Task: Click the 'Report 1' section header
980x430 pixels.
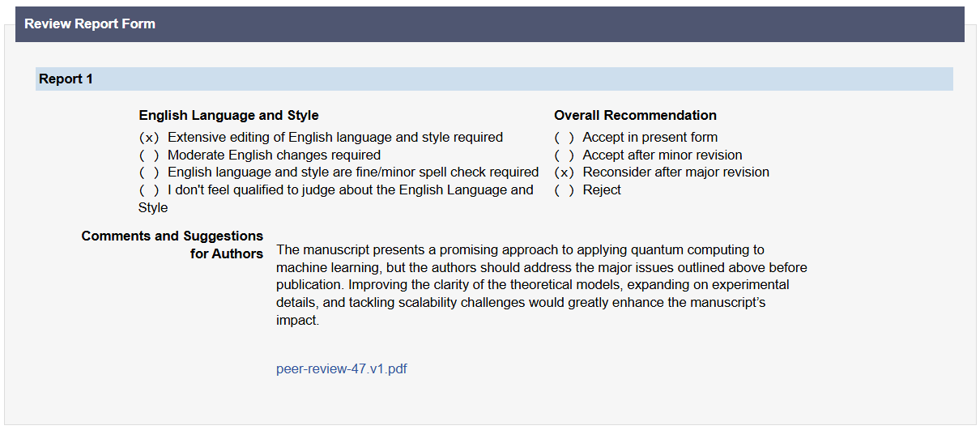Action: tap(66, 79)
